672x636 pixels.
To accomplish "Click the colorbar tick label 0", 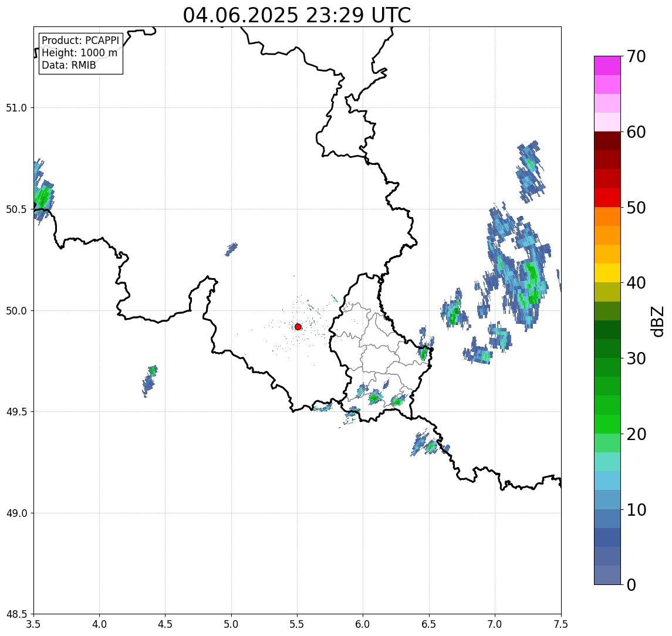I will pyautogui.click(x=632, y=584).
